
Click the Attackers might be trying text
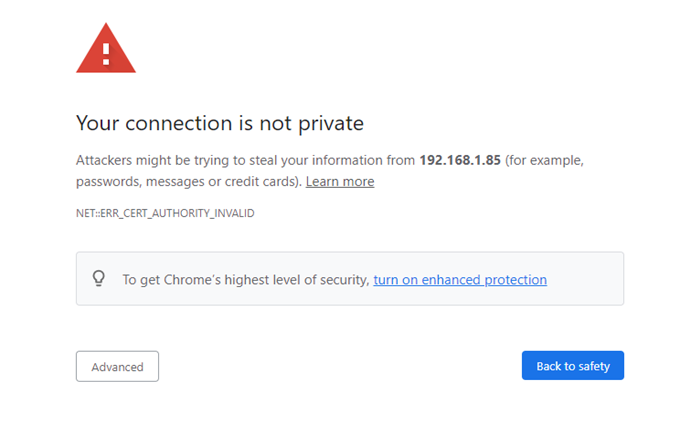(x=153, y=160)
